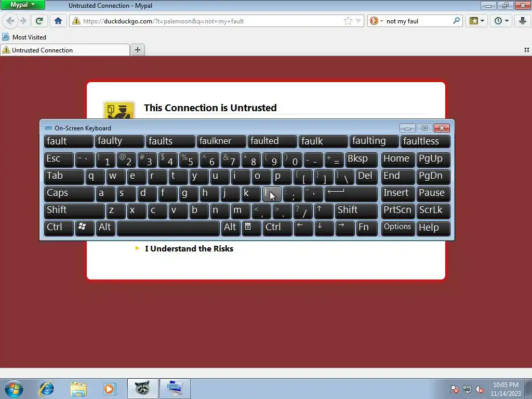Click the Enter key arrow

(x=351, y=194)
